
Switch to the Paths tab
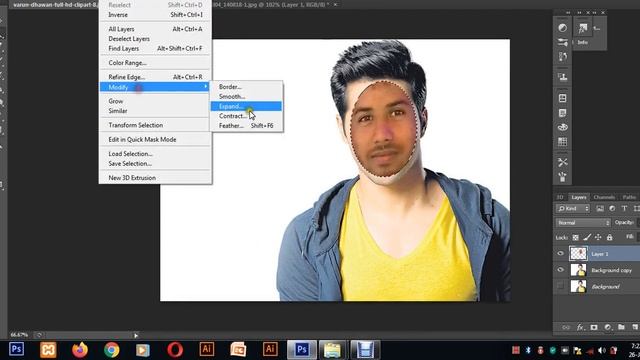point(629,197)
